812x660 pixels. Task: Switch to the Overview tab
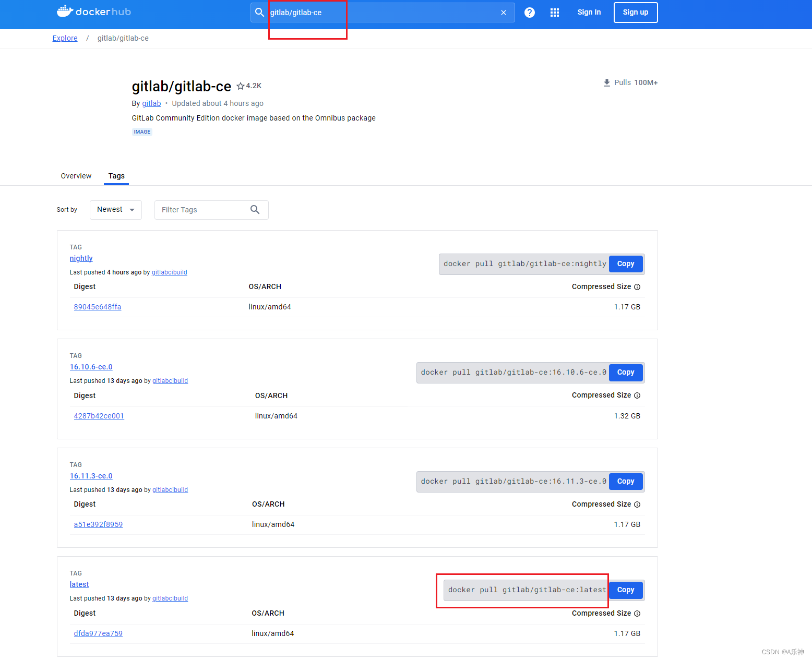click(x=76, y=176)
